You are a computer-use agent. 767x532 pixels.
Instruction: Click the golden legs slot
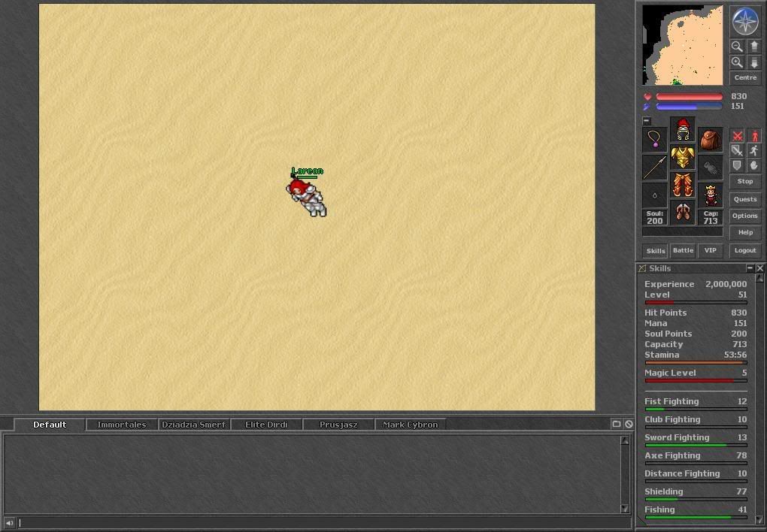coord(682,185)
